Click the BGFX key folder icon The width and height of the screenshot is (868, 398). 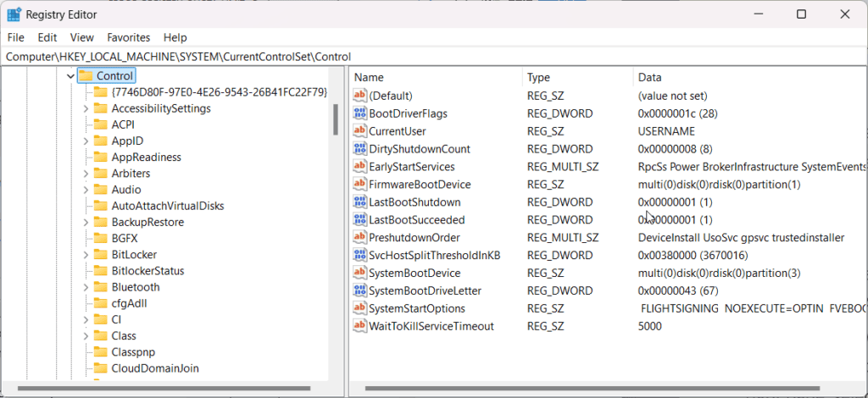coord(100,238)
